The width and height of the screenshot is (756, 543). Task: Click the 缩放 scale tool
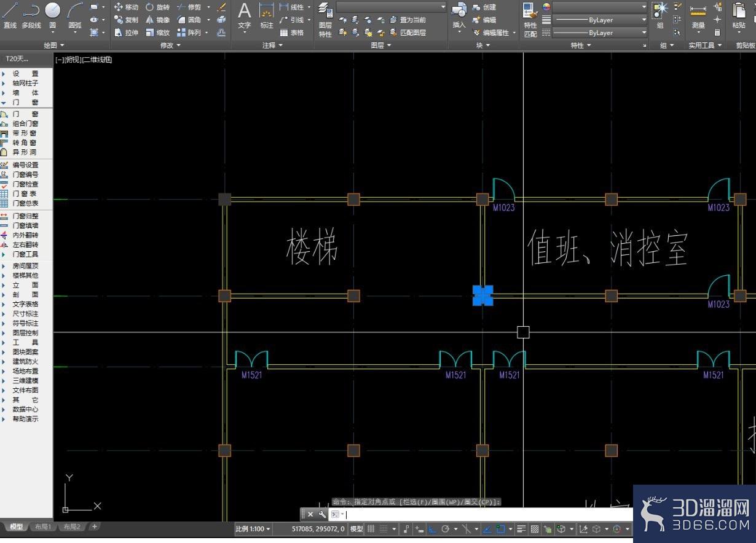point(157,33)
